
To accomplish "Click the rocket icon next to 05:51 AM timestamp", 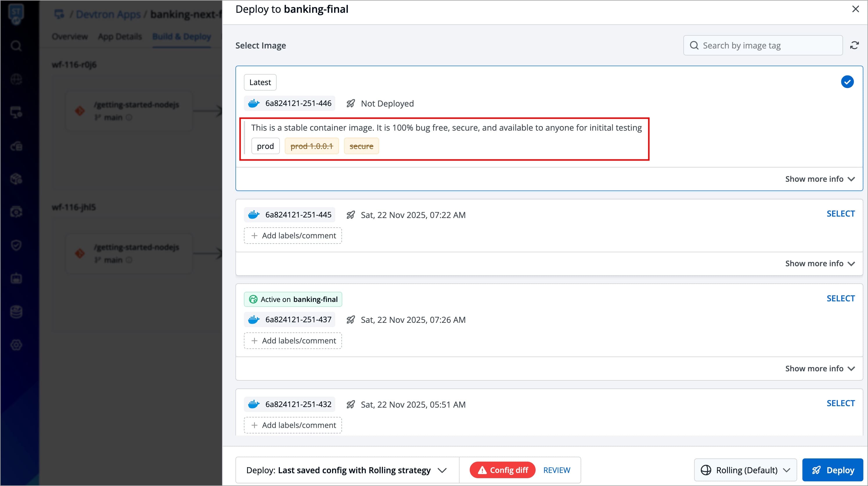I will coord(350,404).
